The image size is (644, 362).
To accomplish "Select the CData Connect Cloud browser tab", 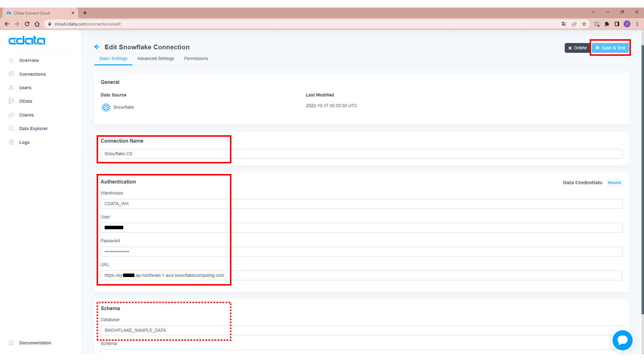I will 41,13.
